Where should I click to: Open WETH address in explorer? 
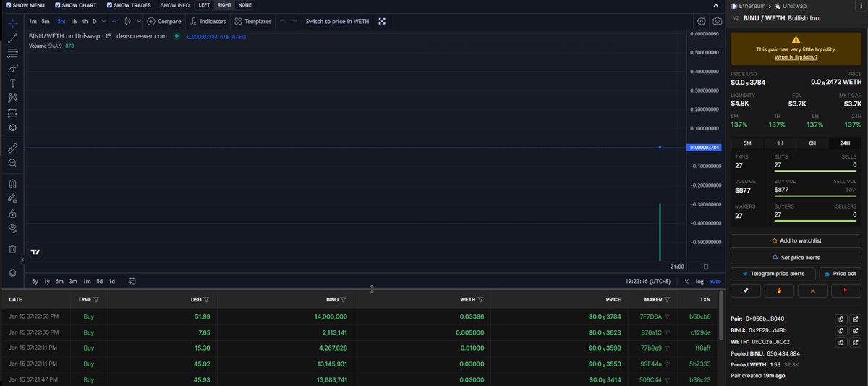pyautogui.click(x=854, y=341)
